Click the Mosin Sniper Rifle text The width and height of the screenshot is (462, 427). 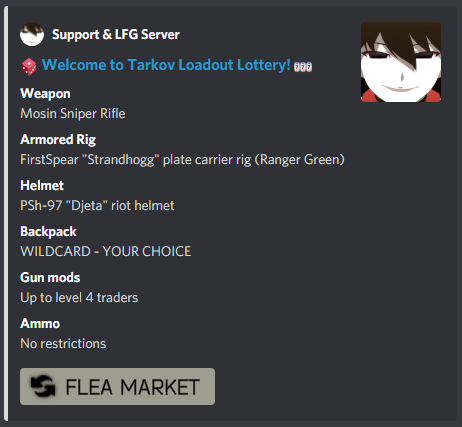pyautogui.click(x=73, y=113)
